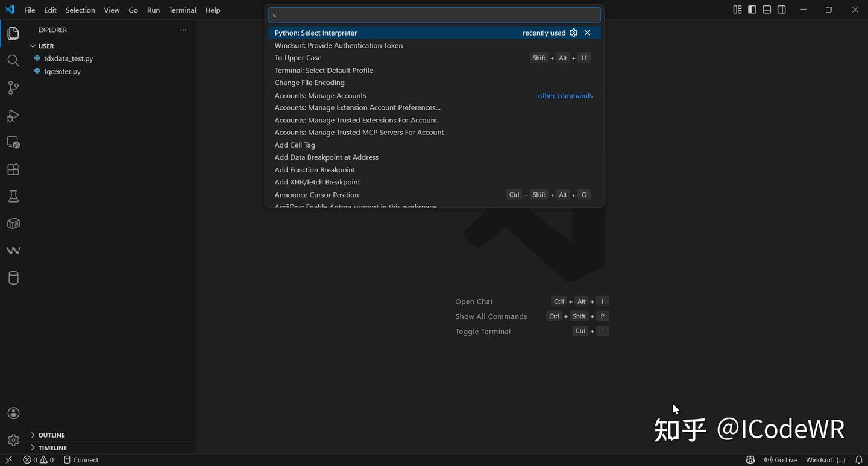Open the Manage gear icon
868x466 pixels.
click(13, 440)
